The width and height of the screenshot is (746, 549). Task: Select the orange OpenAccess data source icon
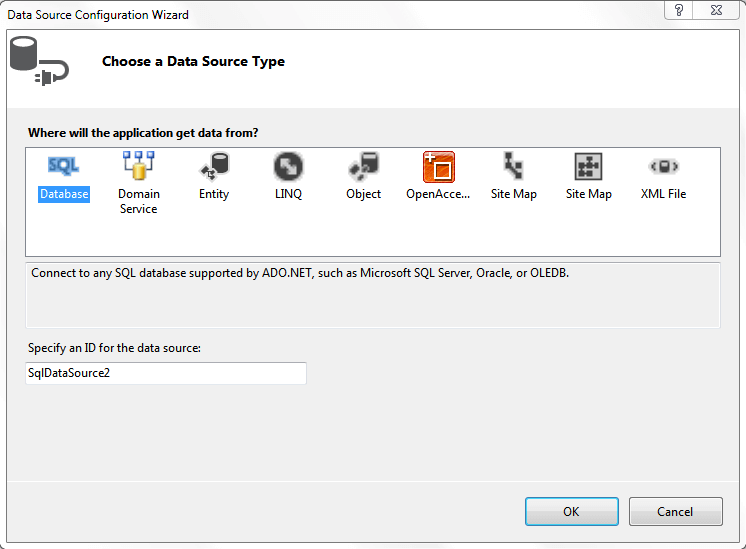point(439,167)
